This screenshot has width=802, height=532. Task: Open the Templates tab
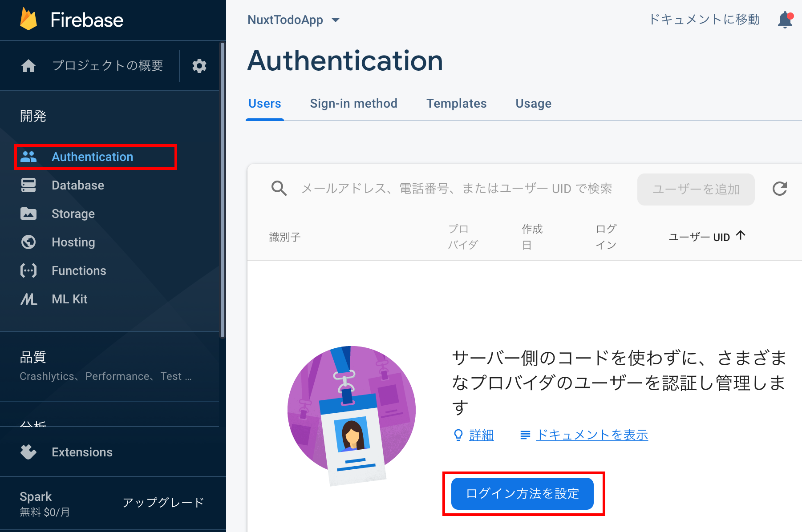[x=457, y=104]
